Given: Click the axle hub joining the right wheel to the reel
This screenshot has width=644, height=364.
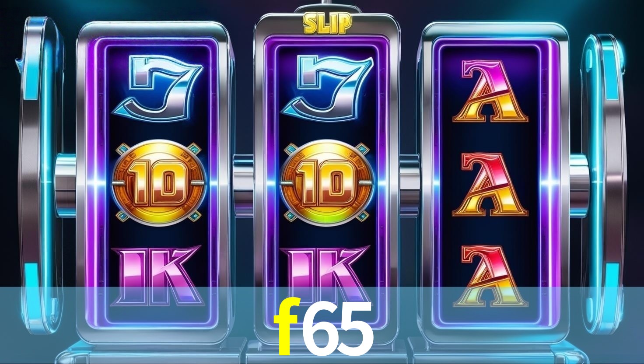Looking at the screenshot, I should [578, 185].
